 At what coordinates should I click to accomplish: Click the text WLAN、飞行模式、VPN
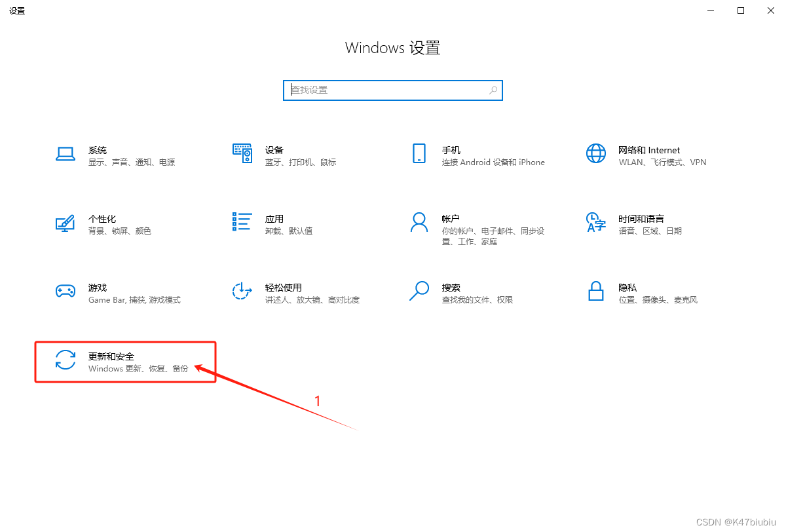point(662,162)
